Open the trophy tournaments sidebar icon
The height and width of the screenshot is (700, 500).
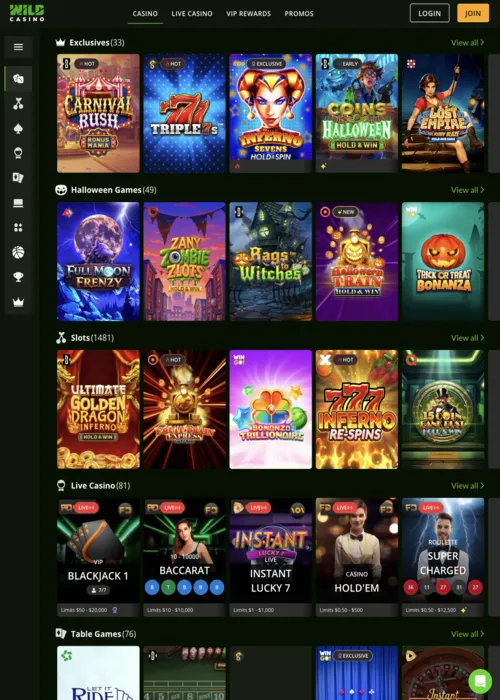pyautogui.click(x=18, y=277)
